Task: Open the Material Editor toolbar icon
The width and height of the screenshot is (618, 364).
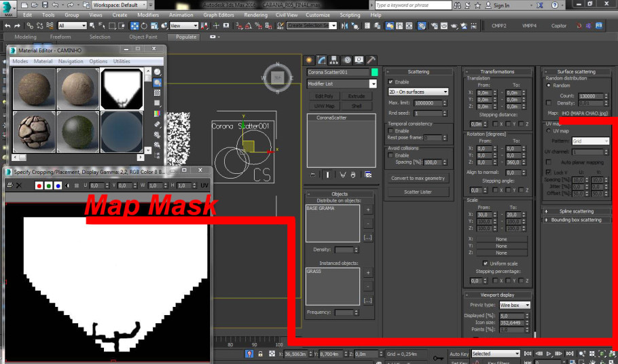Action: pyautogui.click(x=422, y=26)
